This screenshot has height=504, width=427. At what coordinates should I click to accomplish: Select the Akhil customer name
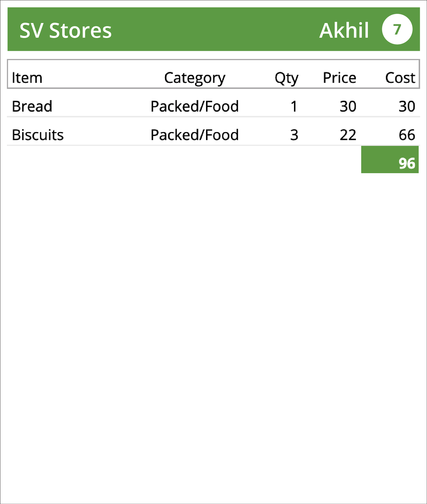(344, 30)
